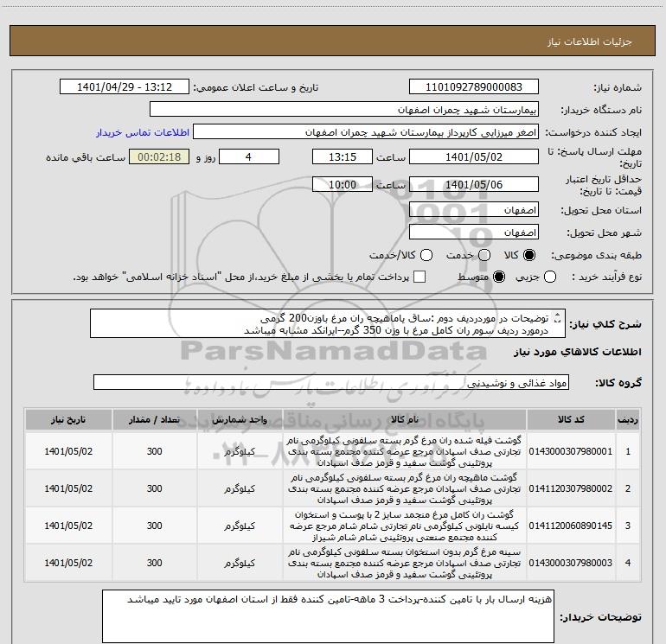This screenshot has width=666, height=644.
Task: Choose the جزیی purchase type radio
Action: pyautogui.click(x=550, y=277)
